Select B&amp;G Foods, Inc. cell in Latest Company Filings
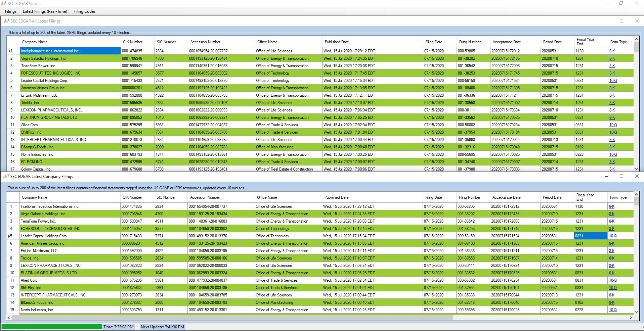The width and height of the screenshot is (644, 331). 70,302
